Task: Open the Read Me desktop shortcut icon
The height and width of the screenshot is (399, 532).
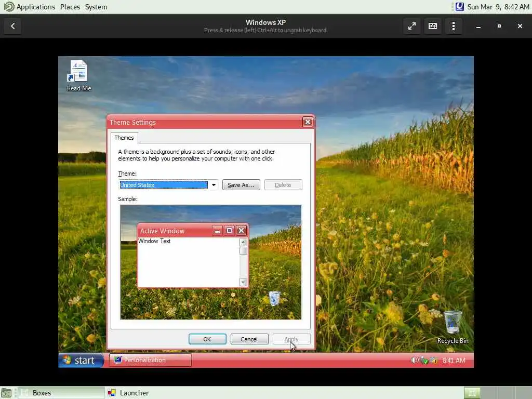Action: point(79,75)
